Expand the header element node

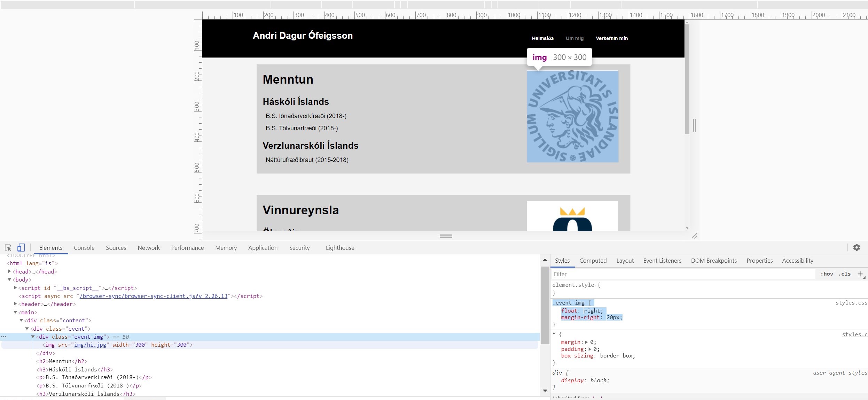click(x=15, y=304)
